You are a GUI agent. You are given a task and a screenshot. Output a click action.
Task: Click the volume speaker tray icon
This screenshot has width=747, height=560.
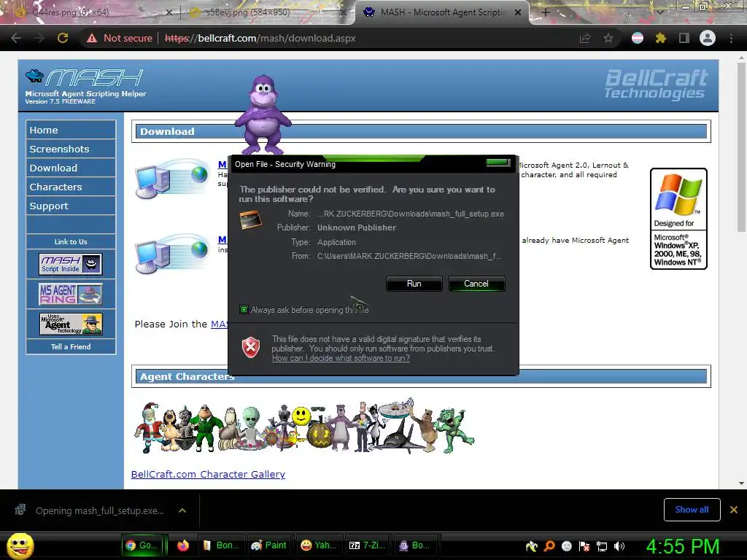619,546
